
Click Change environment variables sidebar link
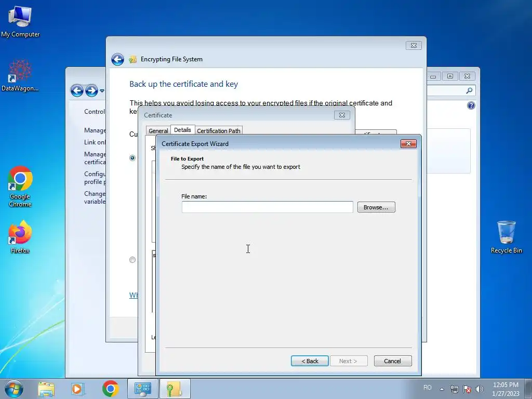[95, 197]
